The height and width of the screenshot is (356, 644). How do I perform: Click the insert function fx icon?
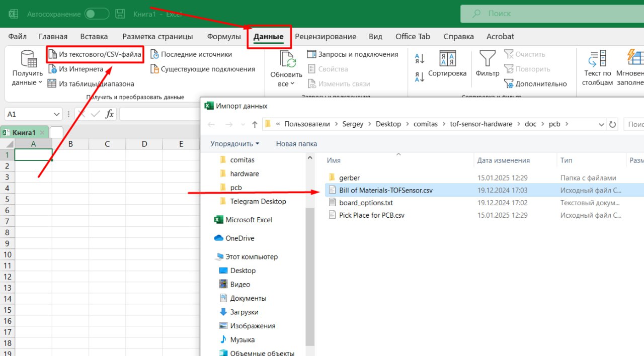coord(109,114)
